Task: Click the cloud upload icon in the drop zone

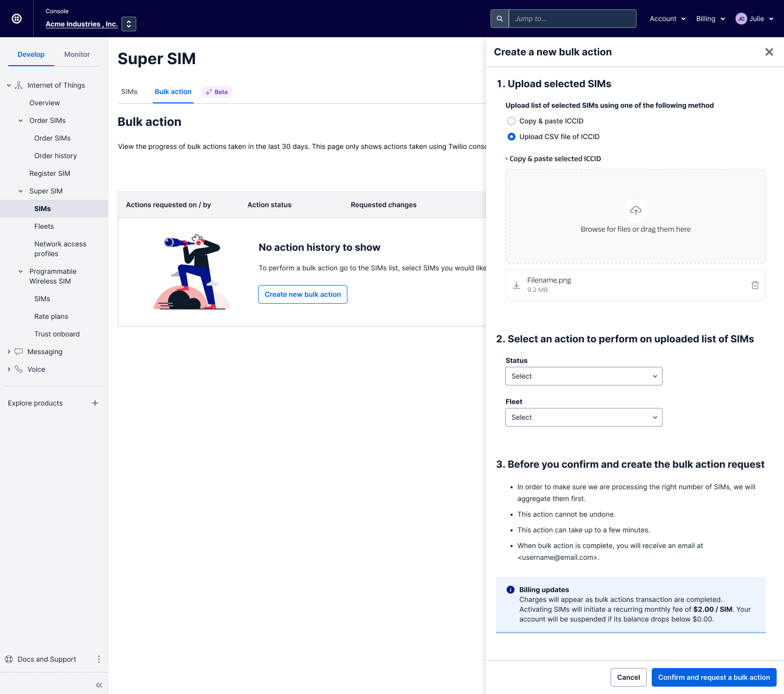Action: 636,211
